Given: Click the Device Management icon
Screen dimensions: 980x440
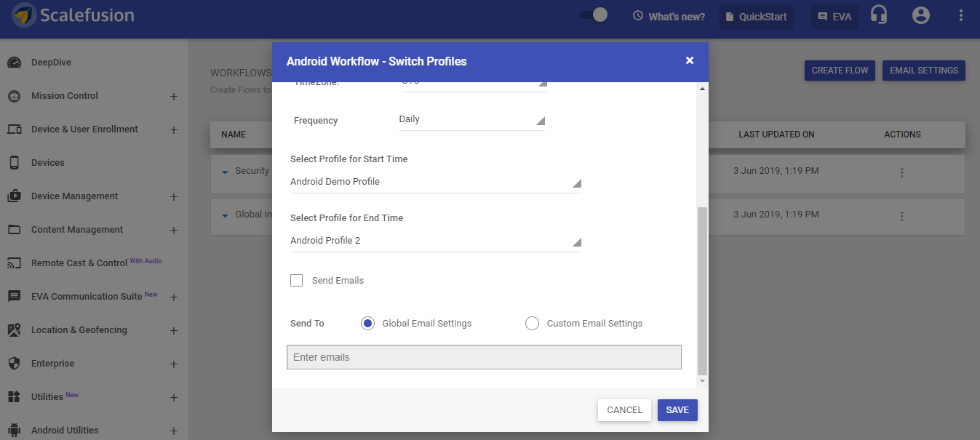Looking at the screenshot, I should click(15, 196).
